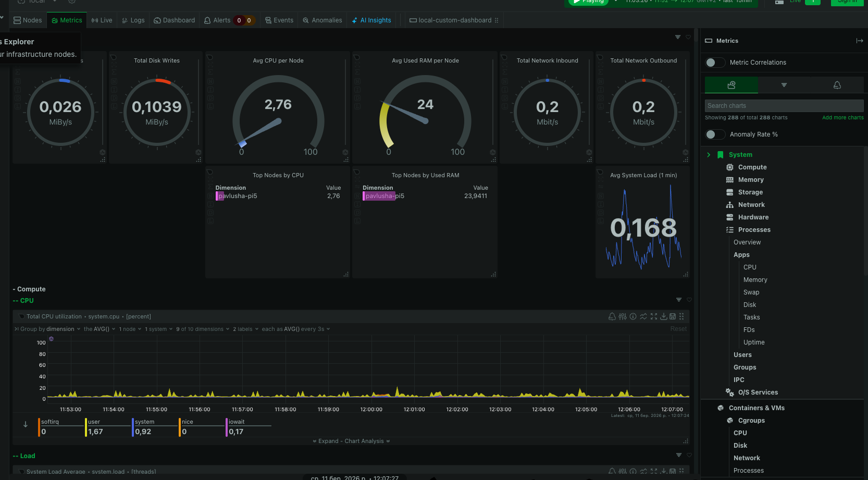Open the AI Insights tab
868x480 pixels.
[x=371, y=20]
